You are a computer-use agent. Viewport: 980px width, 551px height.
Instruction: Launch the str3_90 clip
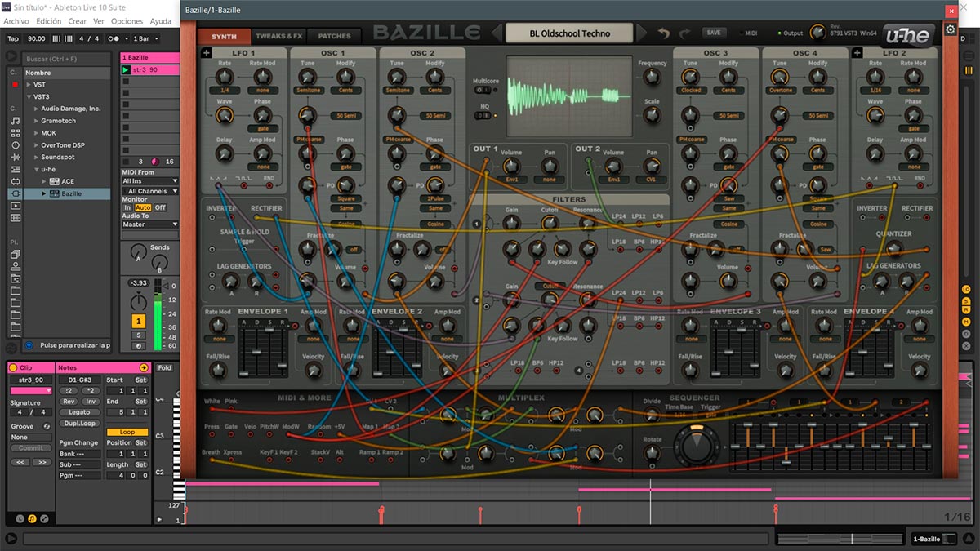[x=126, y=70]
